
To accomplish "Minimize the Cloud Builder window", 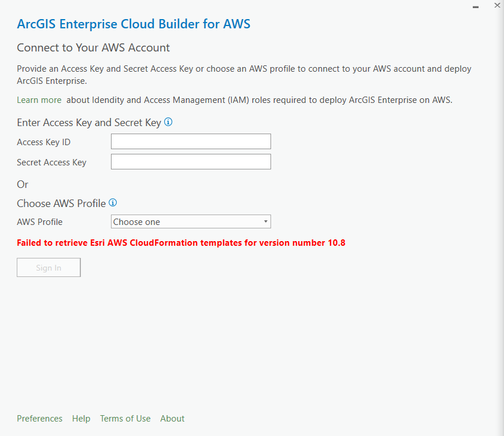I will point(476,7).
